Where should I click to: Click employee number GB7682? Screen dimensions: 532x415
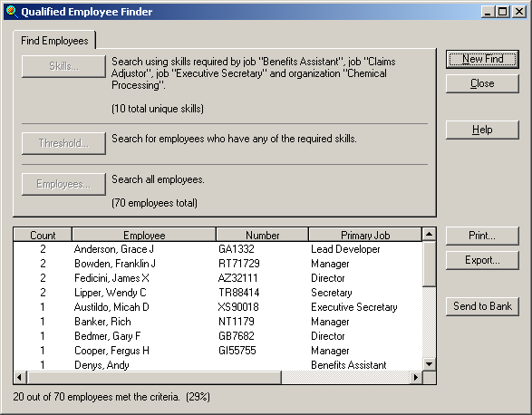pos(237,336)
